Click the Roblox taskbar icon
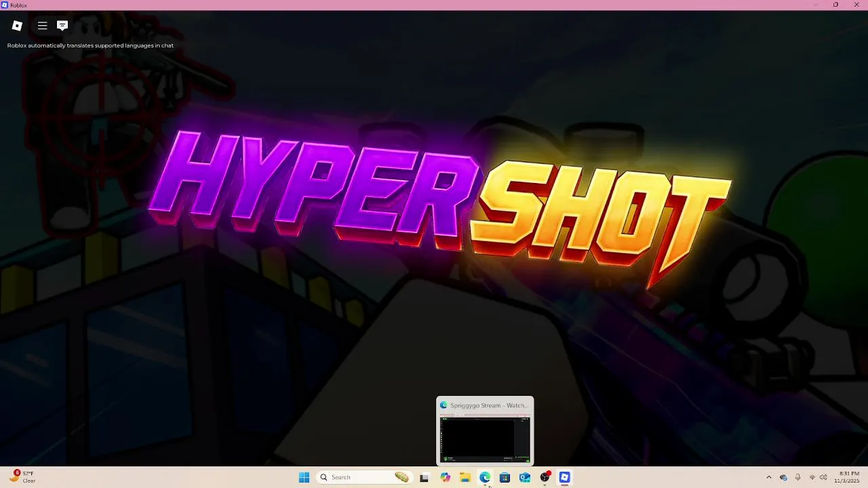The width and height of the screenshot is (868, 488). (x=564, y=477)
